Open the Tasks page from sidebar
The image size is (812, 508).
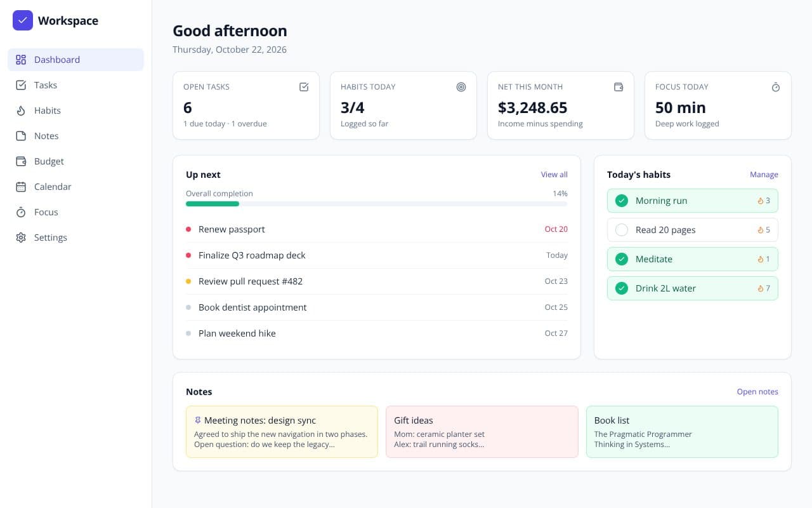pyautogui.click(x=75, y=85)
